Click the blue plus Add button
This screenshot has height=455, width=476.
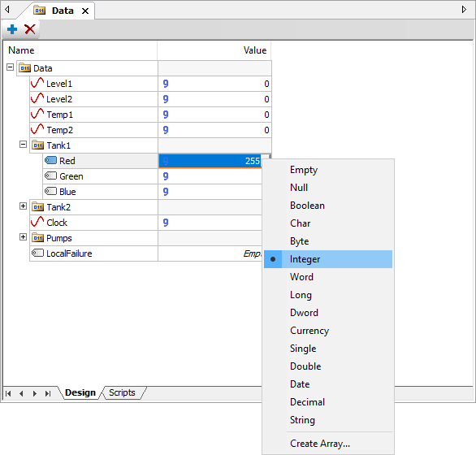pos(12,29)
